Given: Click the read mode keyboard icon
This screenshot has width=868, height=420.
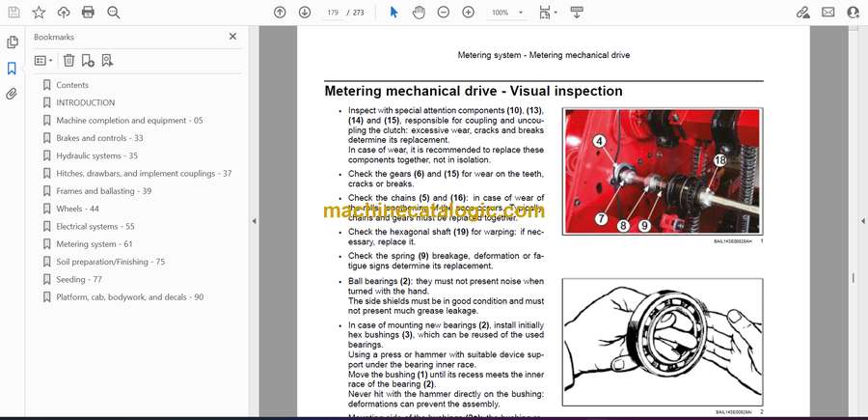Looking at the screenshot, I should click(577, 13).
